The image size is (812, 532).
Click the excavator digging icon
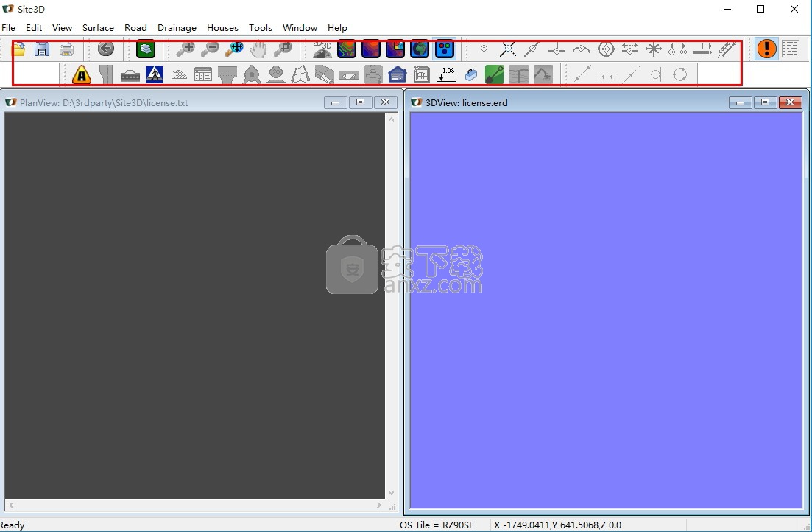(543, 74)
